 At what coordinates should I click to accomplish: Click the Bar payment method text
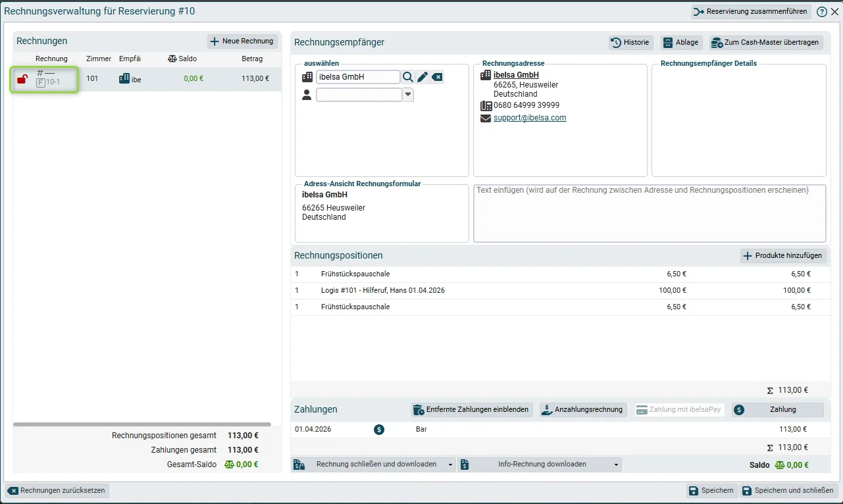tap(421, 430)
